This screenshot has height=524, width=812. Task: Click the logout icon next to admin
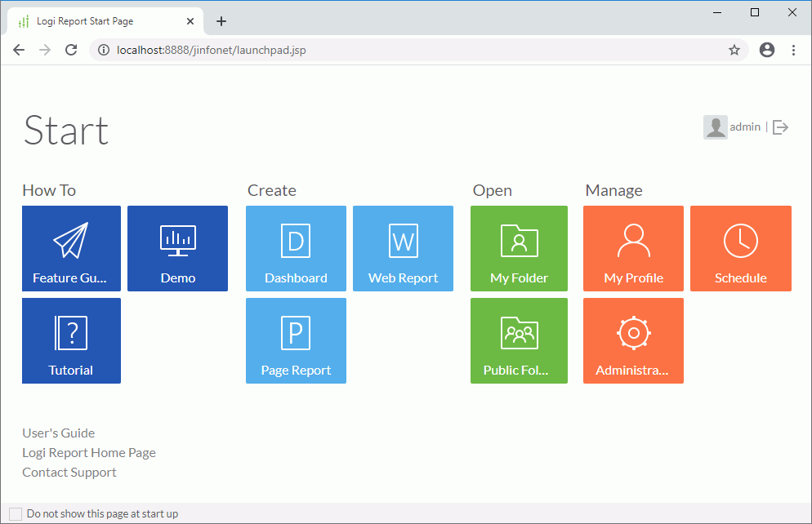click(x=781, y=127)
